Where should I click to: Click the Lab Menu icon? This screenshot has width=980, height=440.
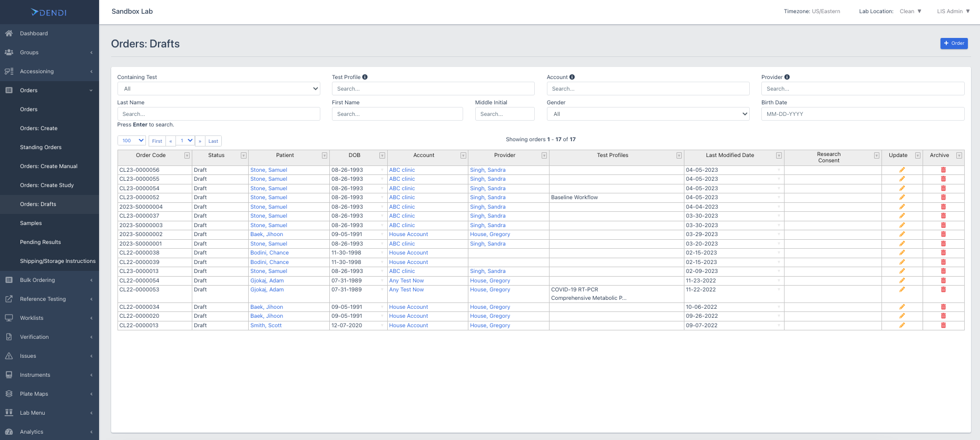click(x=9, y=413)
